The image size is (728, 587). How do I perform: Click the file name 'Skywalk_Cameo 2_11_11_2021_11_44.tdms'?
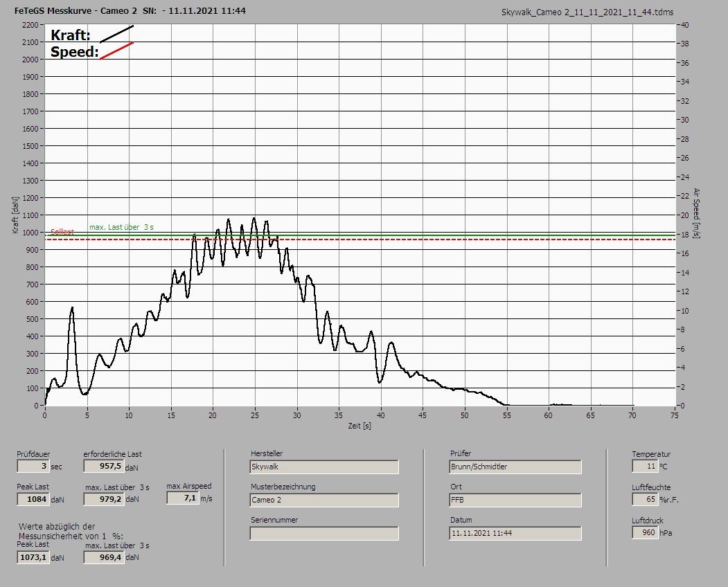tap(587, 12)
